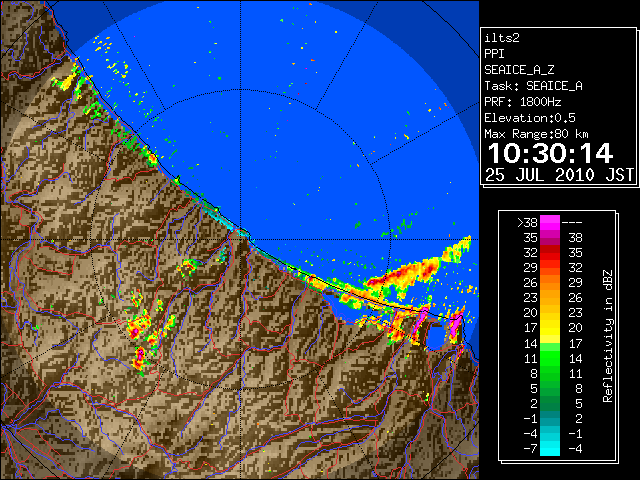Click the 'Elevation:0.5' text
This screenshot has width=640, height=480.
pos(530,118)
